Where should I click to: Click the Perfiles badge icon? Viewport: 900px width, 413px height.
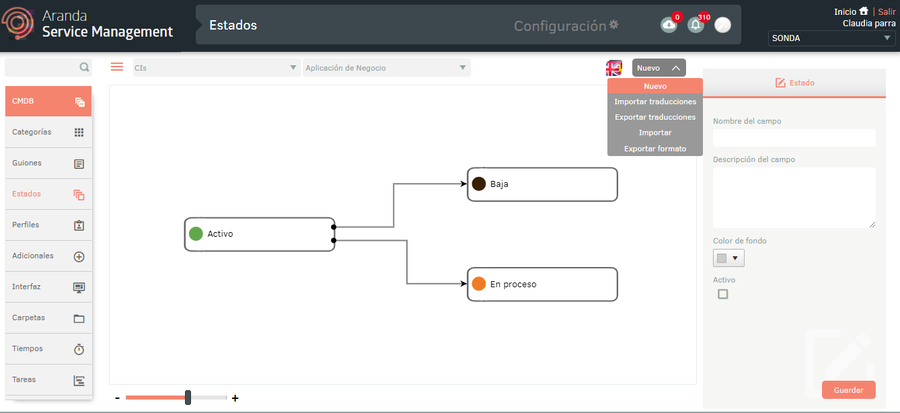pyautogui.click(x=79, y=225)
